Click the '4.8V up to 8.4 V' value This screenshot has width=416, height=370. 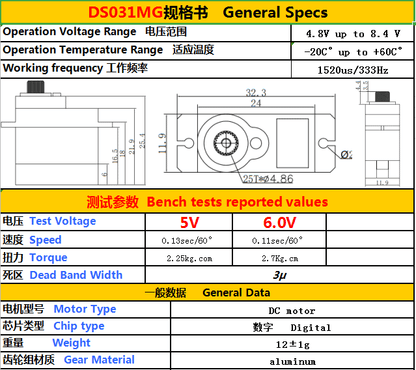(353, 34)
